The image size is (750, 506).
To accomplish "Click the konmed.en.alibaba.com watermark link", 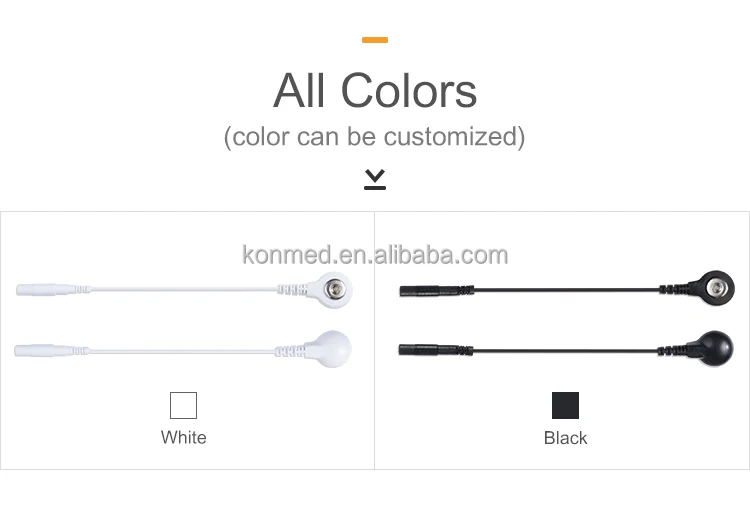I will point(375,254).
